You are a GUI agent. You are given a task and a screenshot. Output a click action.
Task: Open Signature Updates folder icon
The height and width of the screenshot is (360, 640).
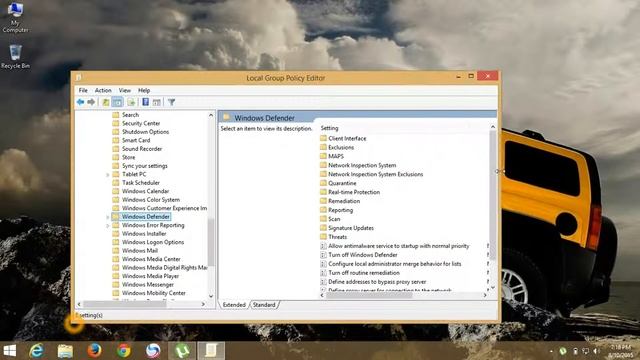tap(323, 228)
